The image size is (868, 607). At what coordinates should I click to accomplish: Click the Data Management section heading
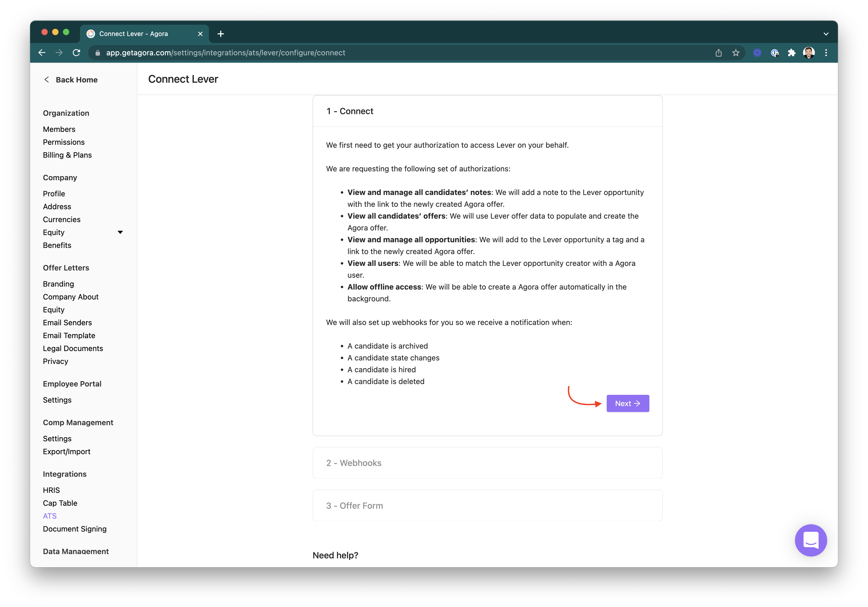pos(76,551)
